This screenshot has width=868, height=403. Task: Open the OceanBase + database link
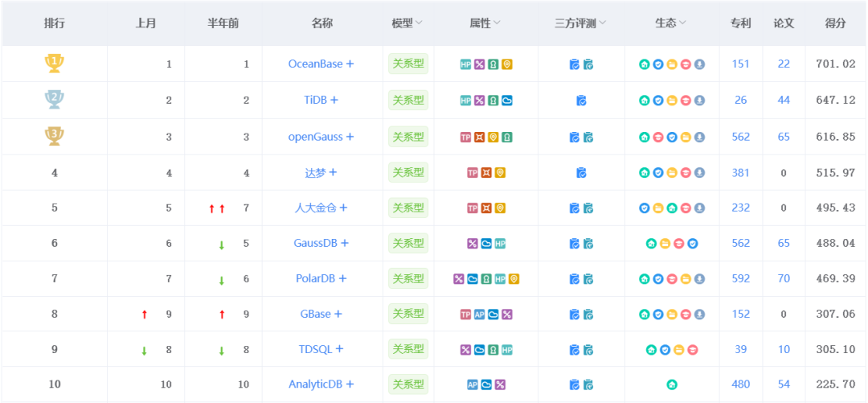click(321, 64)
